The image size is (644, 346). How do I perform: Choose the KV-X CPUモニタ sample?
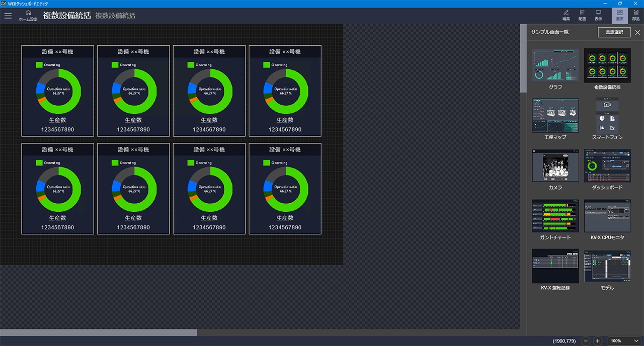pyautogui.click(x=607, y=216)
